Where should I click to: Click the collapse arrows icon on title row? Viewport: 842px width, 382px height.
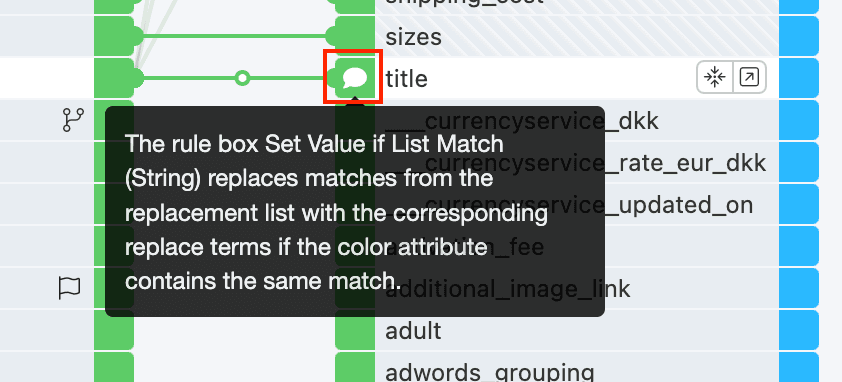pos(715,78)
